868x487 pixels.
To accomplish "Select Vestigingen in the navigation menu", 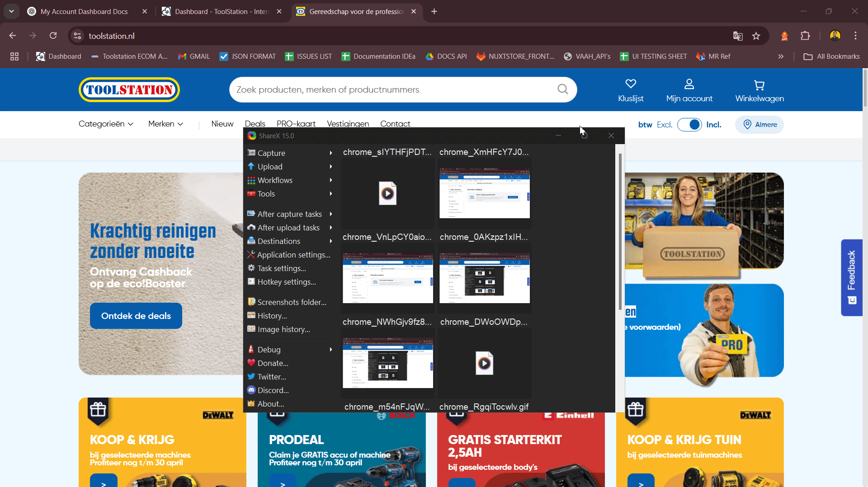I will click(x=348, y=123).
